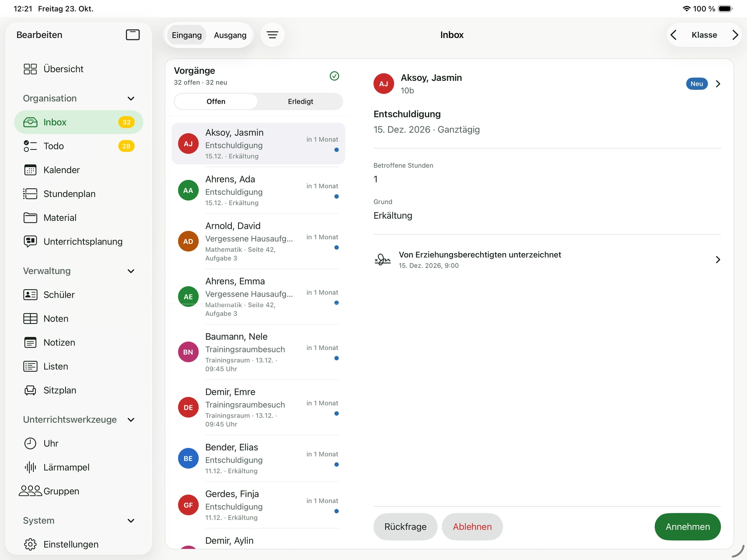The height and width of the screenshot is (560, 747).
Task: Open the Material folder
Action: pos(79,218)
